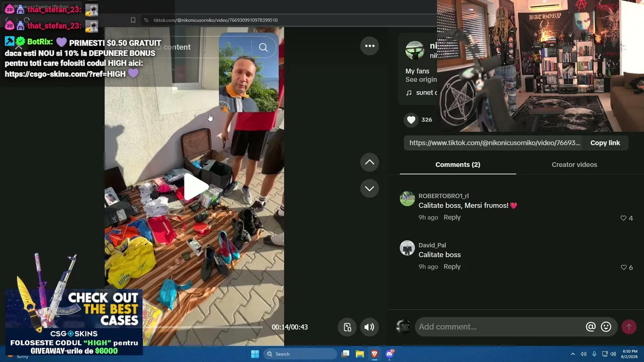This screenshot has height=362, width=644.
Task: Open David_Pal's profile picture
Action: pyautogui.click(x=407, y=248)
